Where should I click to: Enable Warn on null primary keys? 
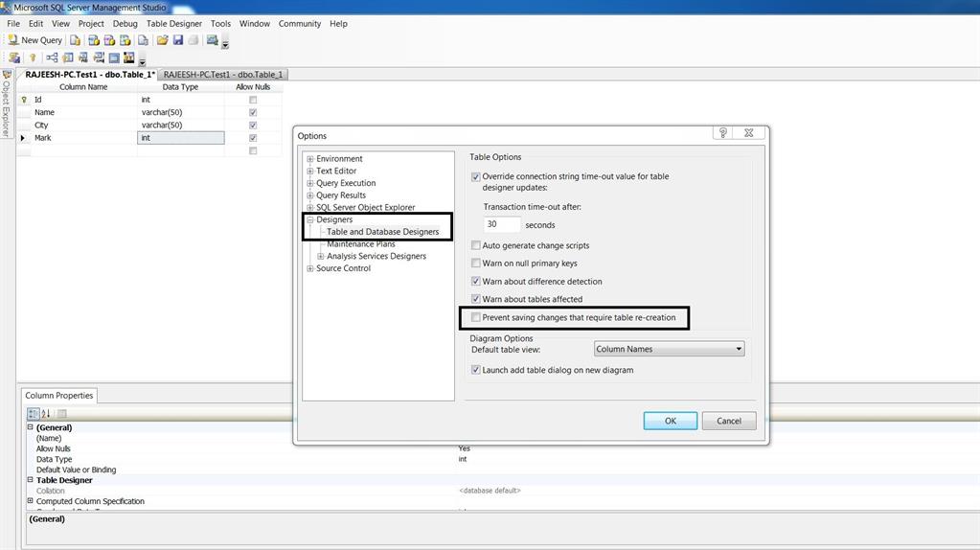475,264
